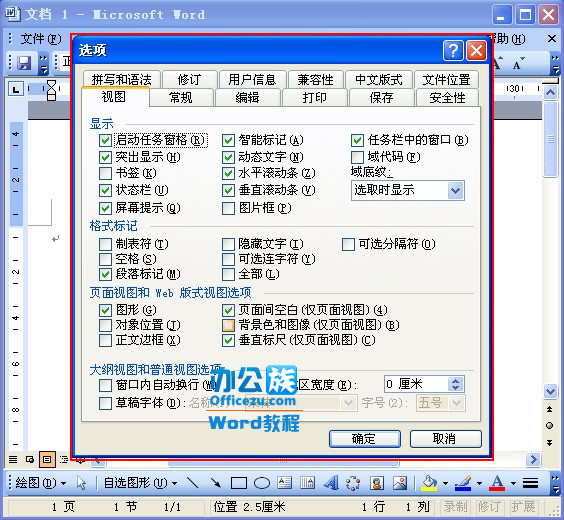
Task: Click Select Browse Object round button
Action: pyautogui.click(x=549, y=426)
